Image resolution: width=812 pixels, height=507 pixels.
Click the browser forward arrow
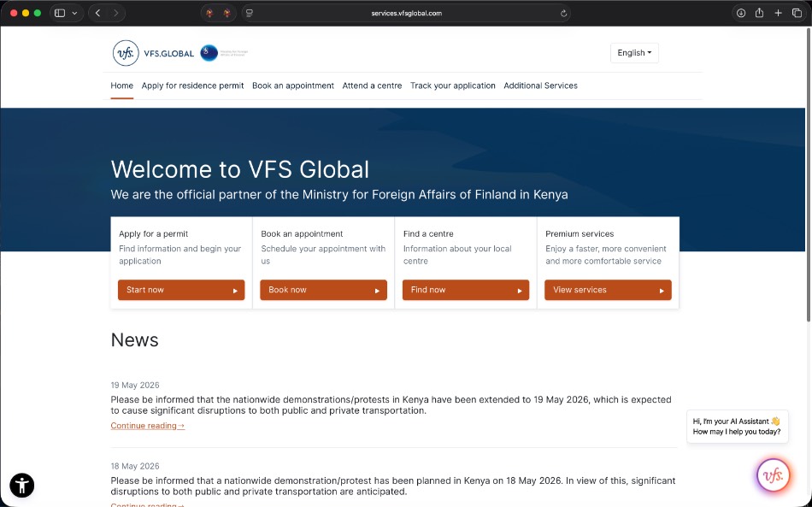(115, 14)
